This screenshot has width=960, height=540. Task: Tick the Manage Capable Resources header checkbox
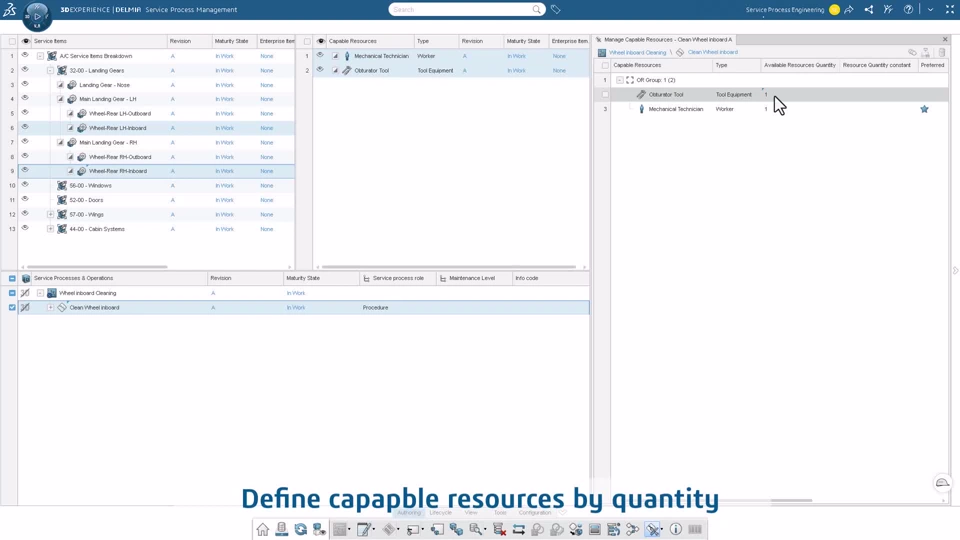coord(606,65)
